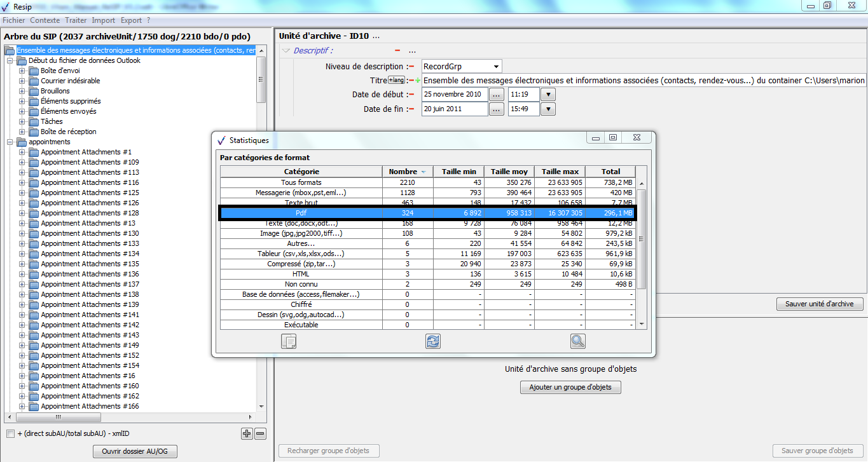Click Ajouter un groupe d'objets button
The image size is (868, 462).
point(570,387)
